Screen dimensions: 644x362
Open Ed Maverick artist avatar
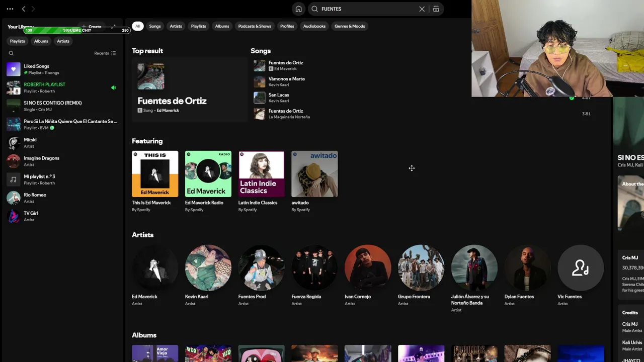155,268
